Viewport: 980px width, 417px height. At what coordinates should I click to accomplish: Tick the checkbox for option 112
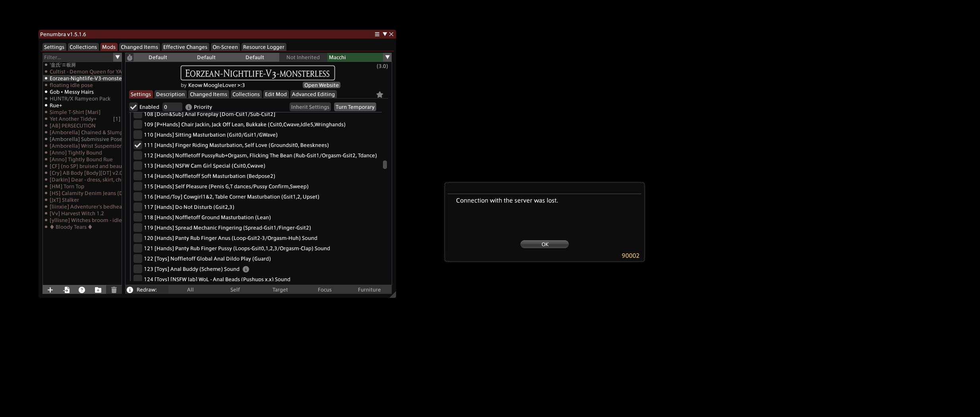click(138, 156)
